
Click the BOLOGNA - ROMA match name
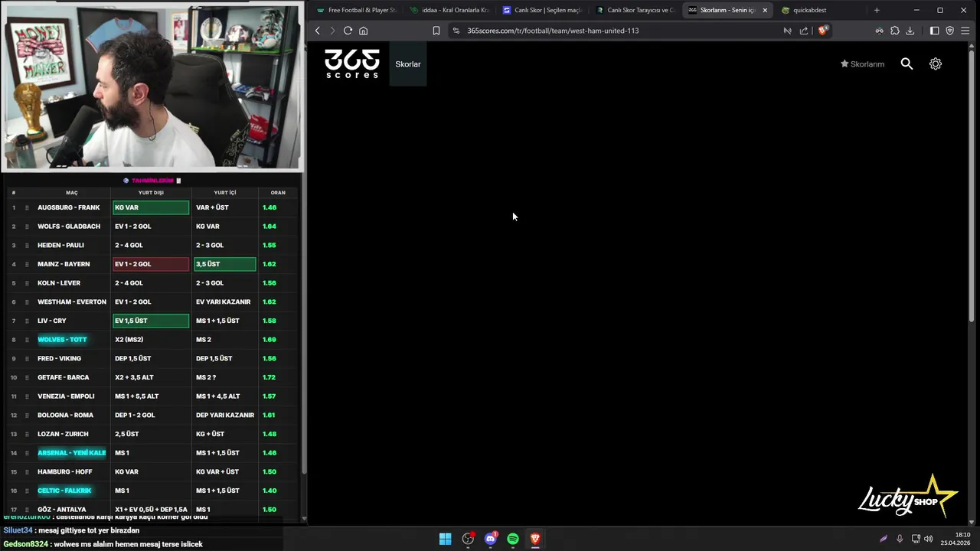coord(65,415)
